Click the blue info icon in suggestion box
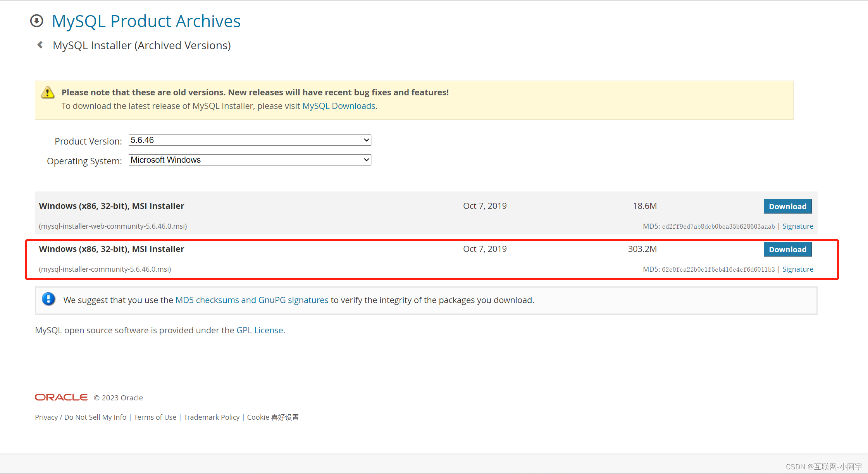The width and height of the screenshot is (868, 474). [48, 299]
